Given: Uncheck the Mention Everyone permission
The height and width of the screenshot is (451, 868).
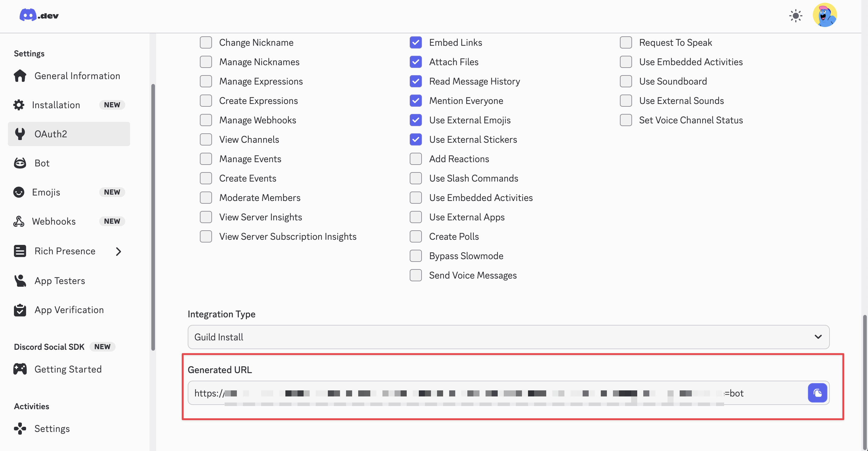Looking at the screenshot, I should [416, 101].
